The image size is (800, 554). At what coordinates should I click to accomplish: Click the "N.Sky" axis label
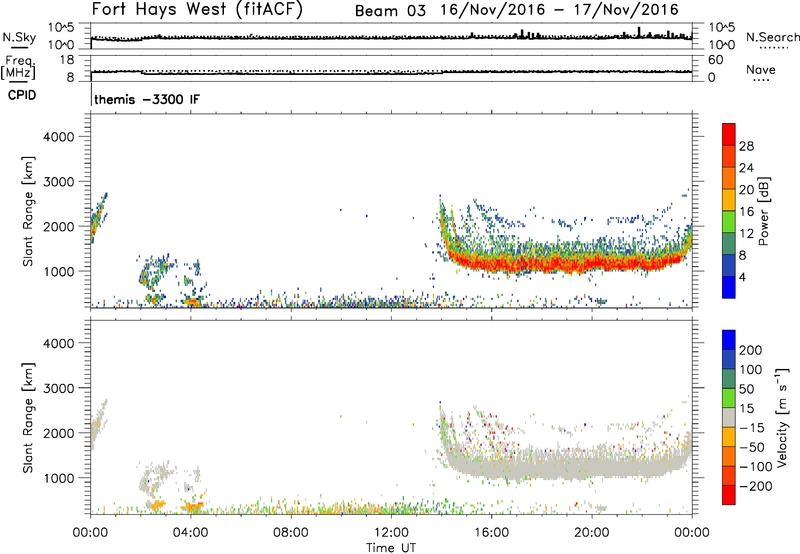click(19, 37)
